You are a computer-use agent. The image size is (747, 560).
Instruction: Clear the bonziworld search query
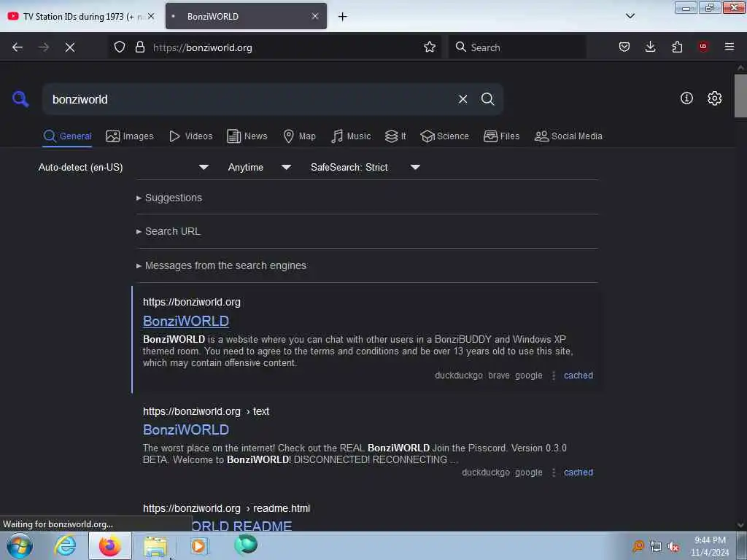pyautogui.click(x=462, y=99)
